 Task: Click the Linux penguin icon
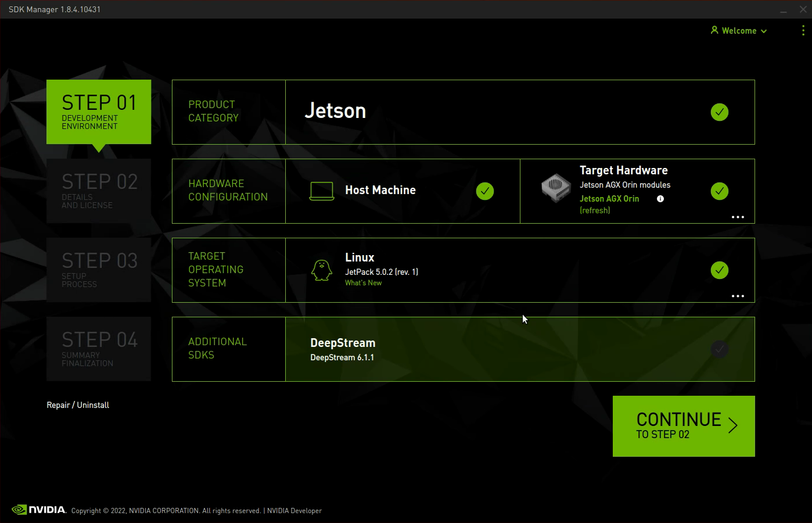point(322,270)
